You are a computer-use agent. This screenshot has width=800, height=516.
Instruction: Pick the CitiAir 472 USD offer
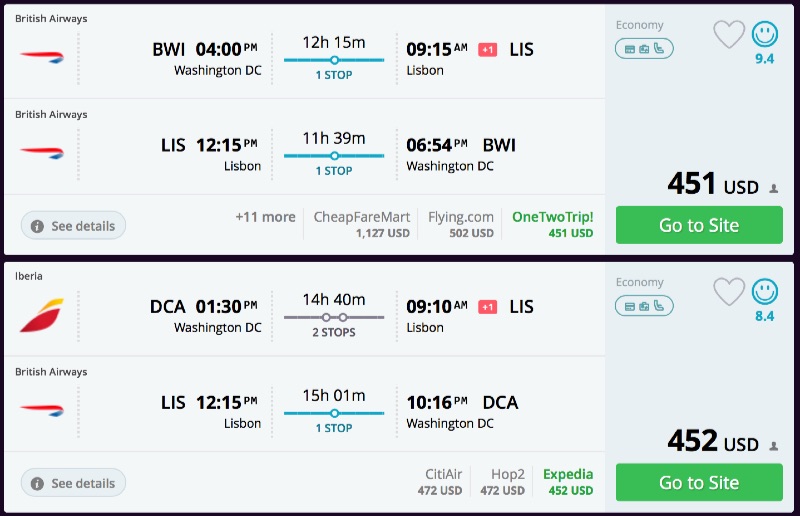[x=439, y=481]
